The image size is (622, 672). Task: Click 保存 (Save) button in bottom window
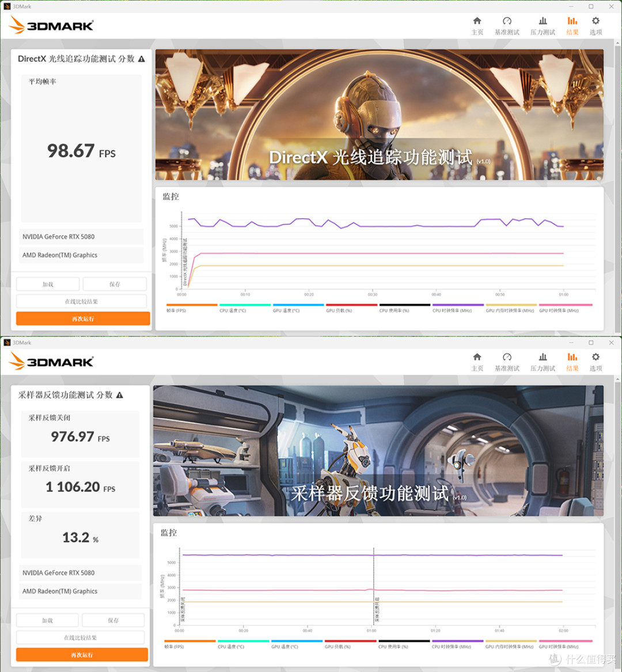point(113,620)
